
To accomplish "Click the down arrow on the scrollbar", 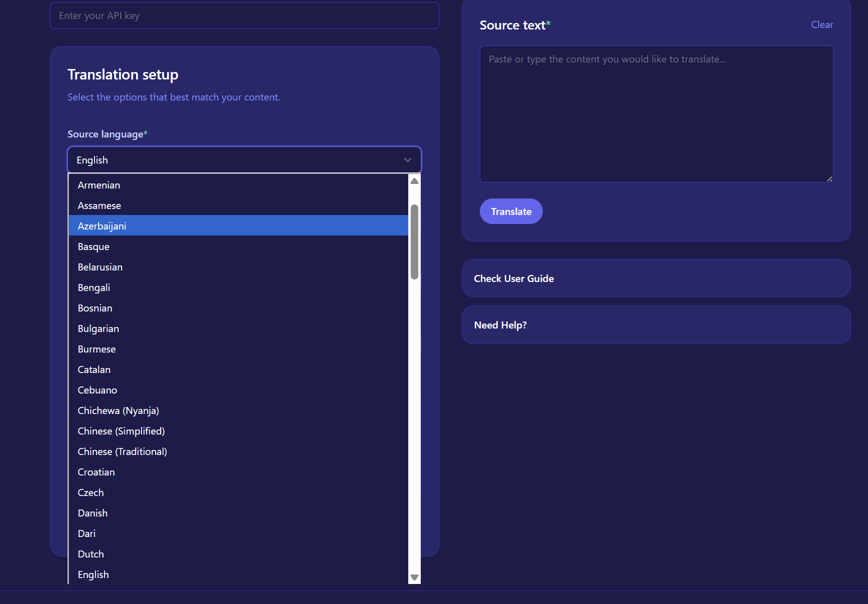I will pyautogui.click(x=414, y=576).
